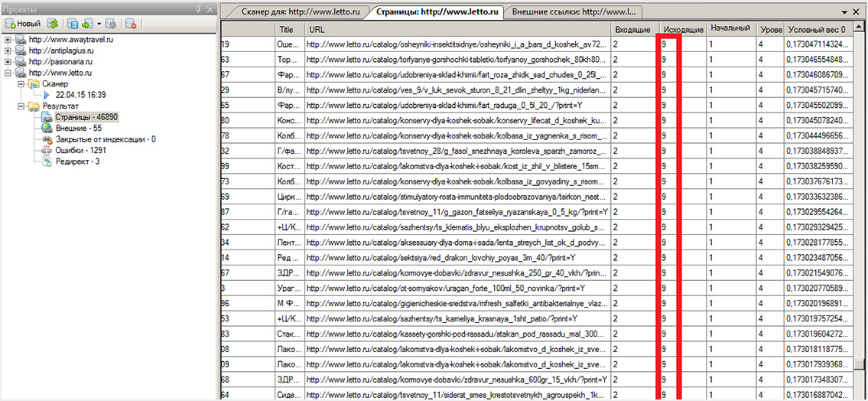Screen dimensions: 868x401
Task: Open the dropdown arrow next to export icon
Action: point(99,24)
